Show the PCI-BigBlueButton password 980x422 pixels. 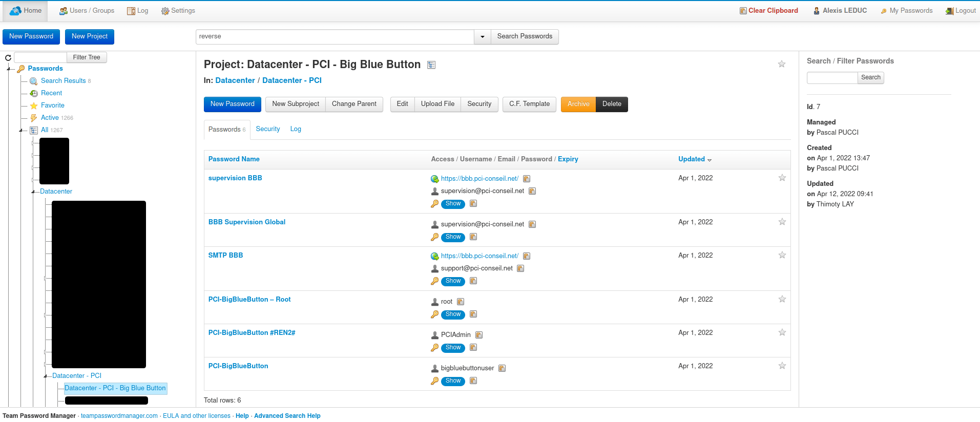pyautogui.click(x=453, y=381)
